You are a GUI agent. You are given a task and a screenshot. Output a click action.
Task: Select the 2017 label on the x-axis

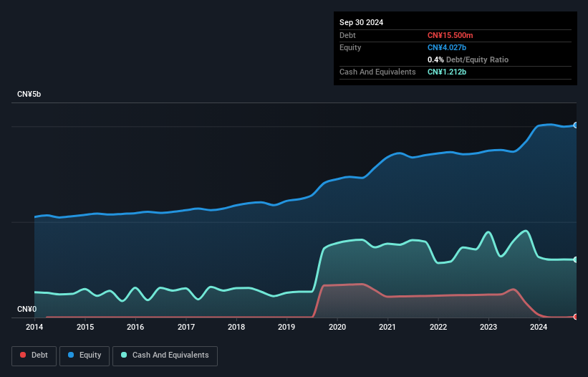pyautogui.click(x=186, y=328)
